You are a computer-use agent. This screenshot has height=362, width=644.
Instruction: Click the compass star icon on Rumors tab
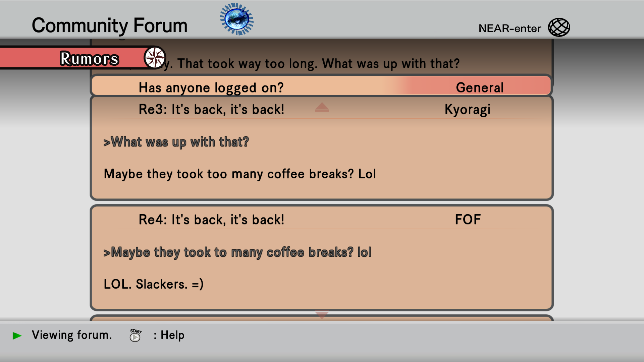pos(155,58)
